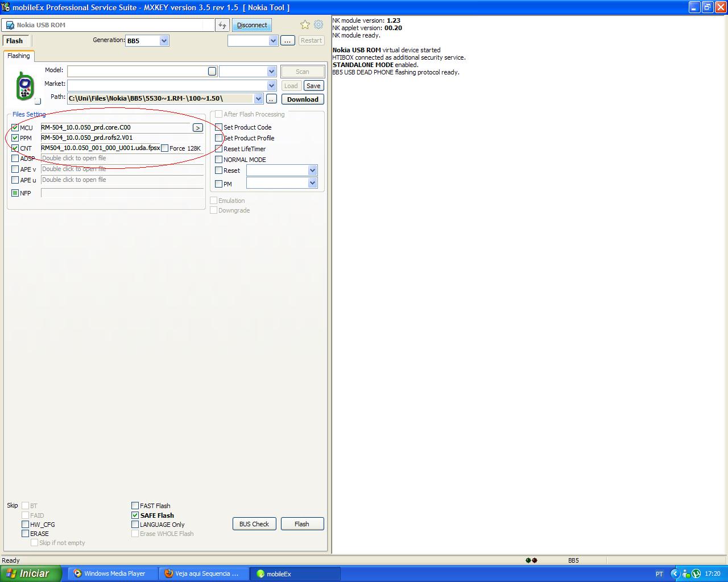The height and width of the screenshot is (582, 728).
Task: Click the uTorrent tray icon
Action: [696, 573]
